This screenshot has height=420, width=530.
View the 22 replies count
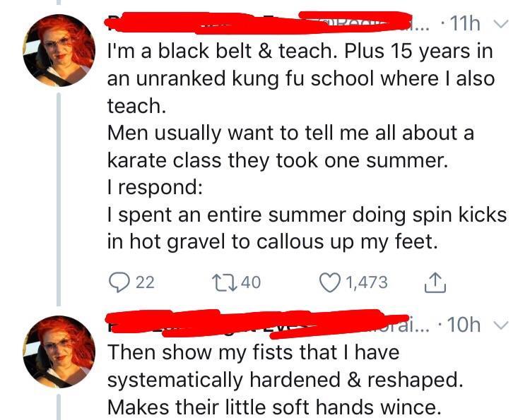[x=144, y=282]
